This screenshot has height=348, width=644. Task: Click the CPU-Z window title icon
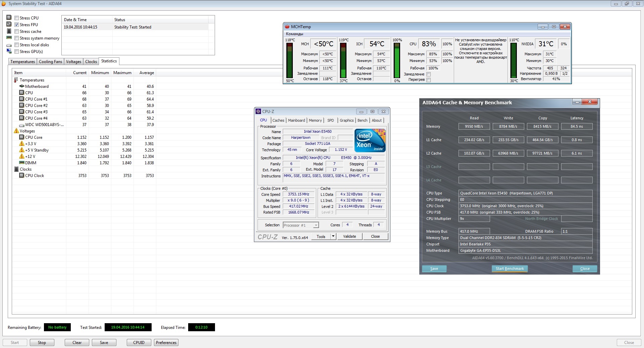tap(258, 111)
